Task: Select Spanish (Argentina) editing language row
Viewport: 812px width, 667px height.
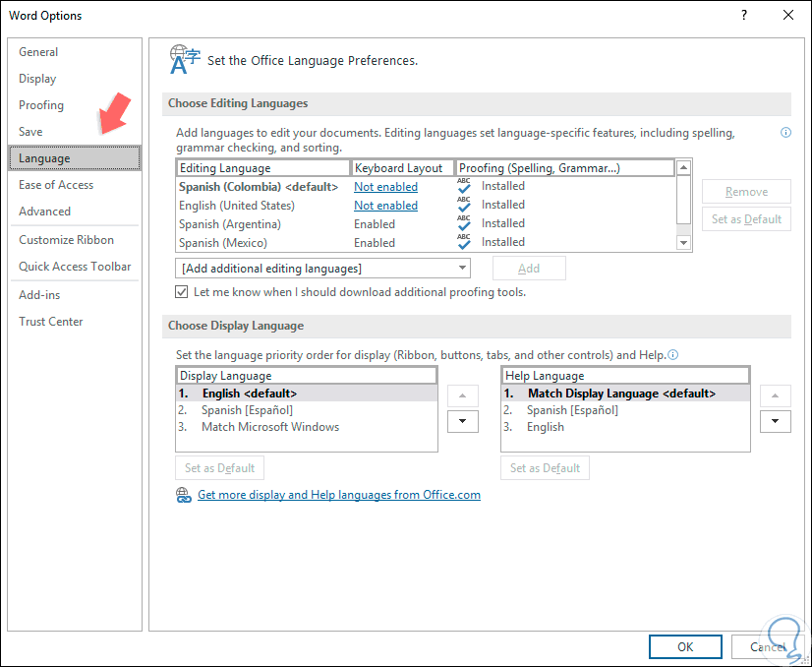Action: (426, 224)
